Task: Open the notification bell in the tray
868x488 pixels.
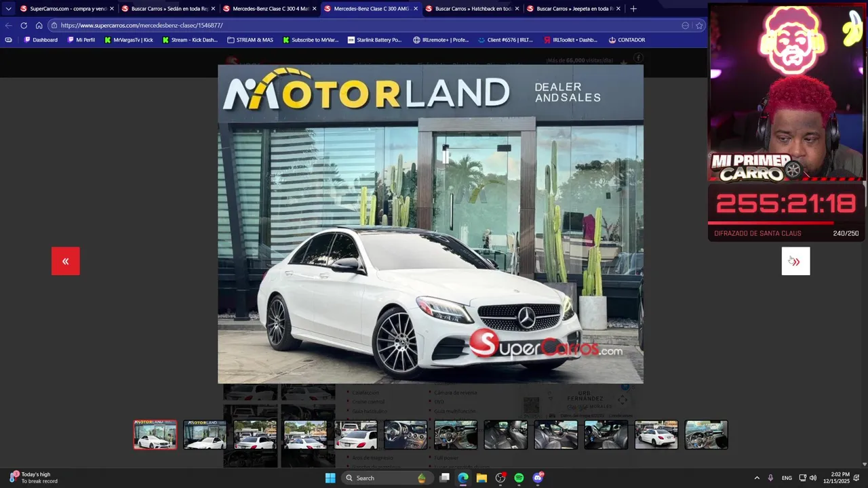Action: pyautogui.click(x=856, y=478)
